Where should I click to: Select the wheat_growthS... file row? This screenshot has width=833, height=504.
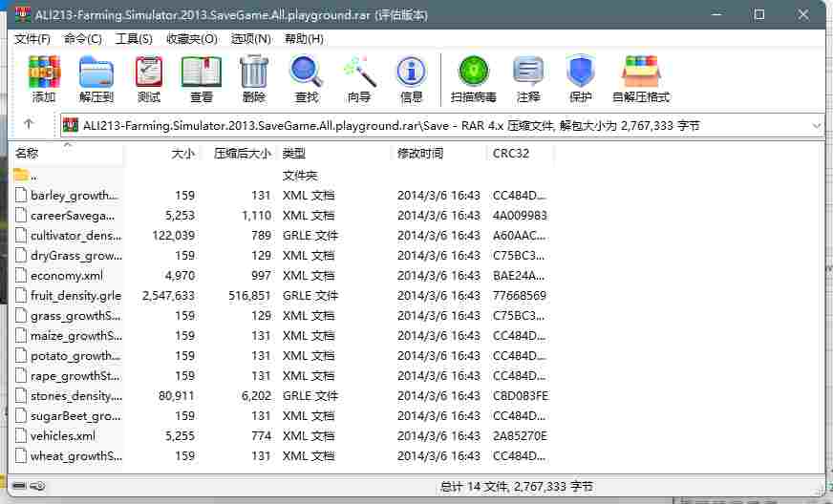[282, 455]
